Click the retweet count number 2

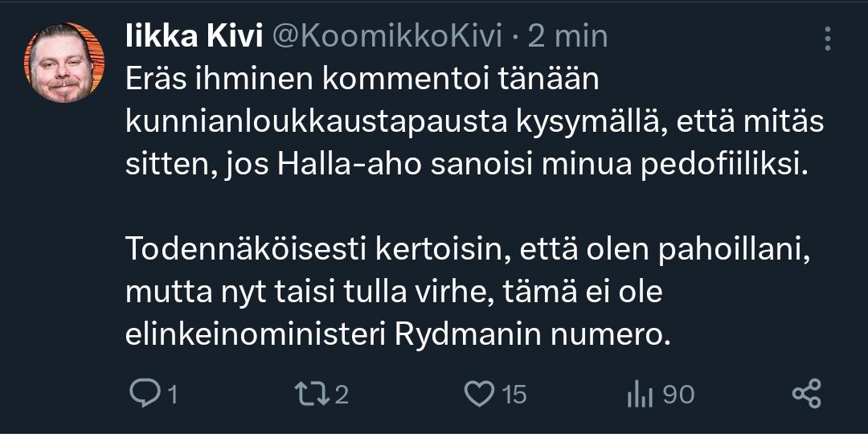pyautogui.click(x=341, y=395)
